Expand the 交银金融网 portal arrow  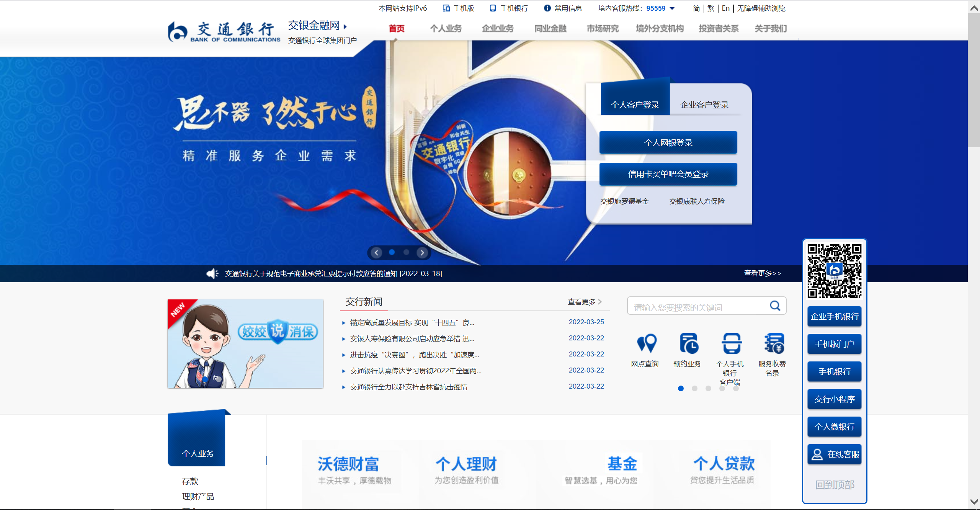(x=345, y=26)
